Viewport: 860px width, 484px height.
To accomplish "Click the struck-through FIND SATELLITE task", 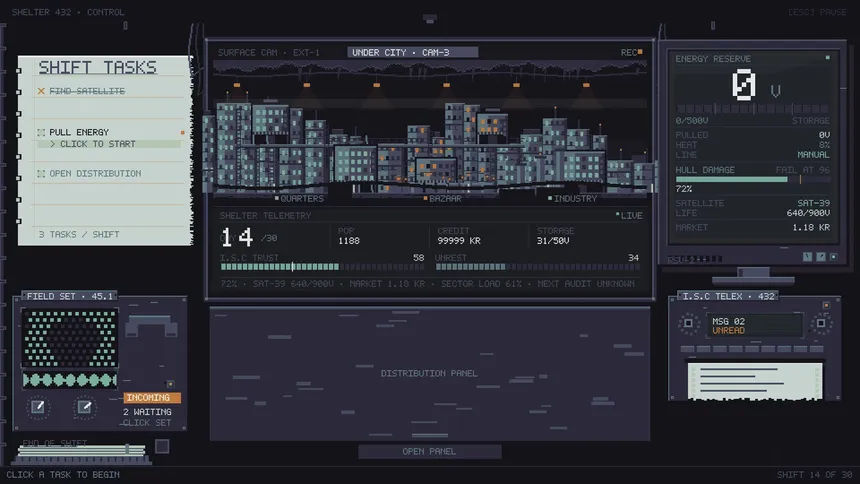I will coord(87,91).
